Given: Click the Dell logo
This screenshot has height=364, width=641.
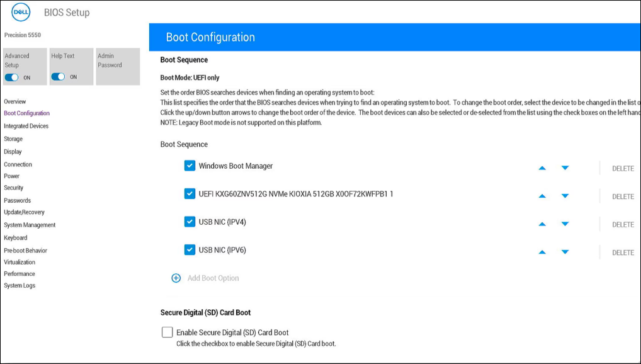Looking at the screenshot, I should pos(21,13).
